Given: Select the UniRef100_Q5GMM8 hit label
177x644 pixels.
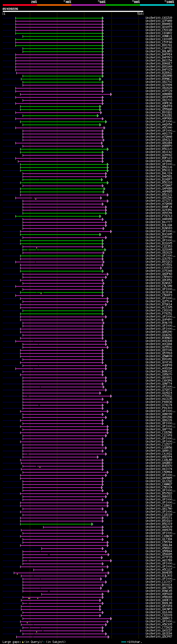Looking at the screenshot, I should point(159,76).
